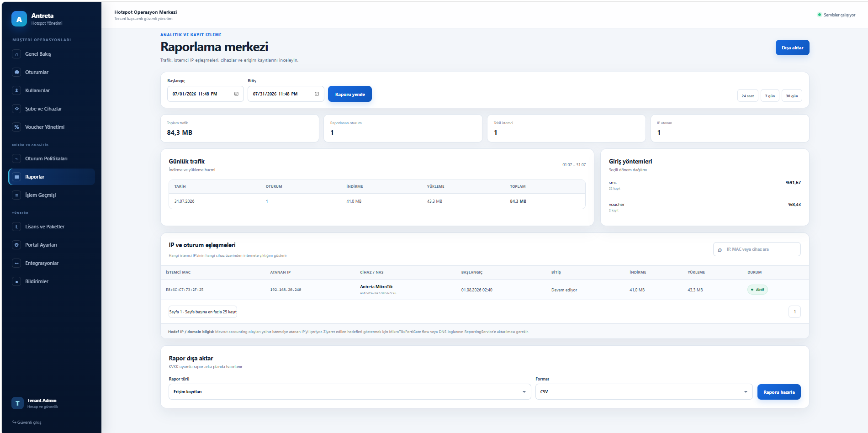Open calendar picker in Bitiş field

coord(317,94)
